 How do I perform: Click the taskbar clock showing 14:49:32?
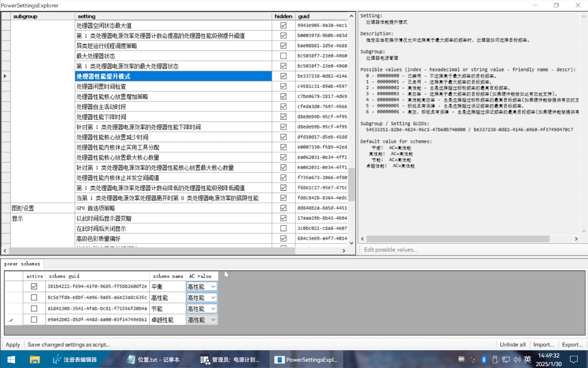coord(549,360)
